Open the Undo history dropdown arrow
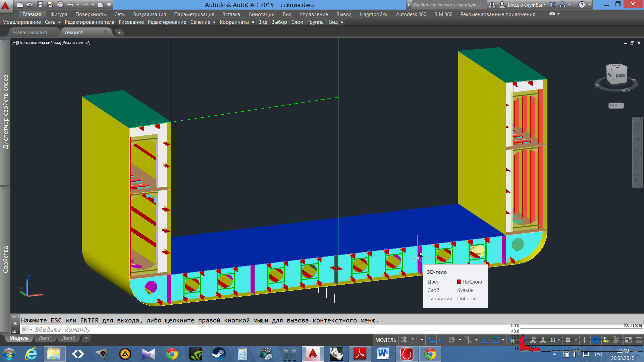Viewport: 644px width, 362px height. pos(78,5)
